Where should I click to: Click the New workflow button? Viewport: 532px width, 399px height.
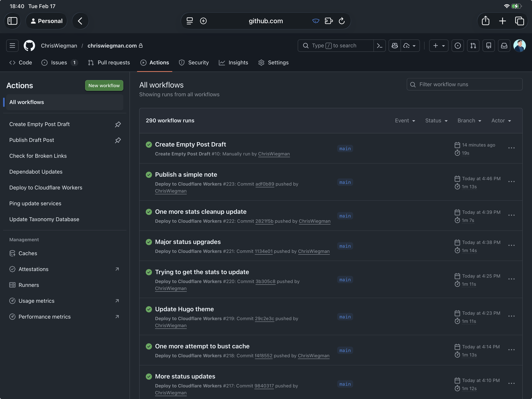104,86
